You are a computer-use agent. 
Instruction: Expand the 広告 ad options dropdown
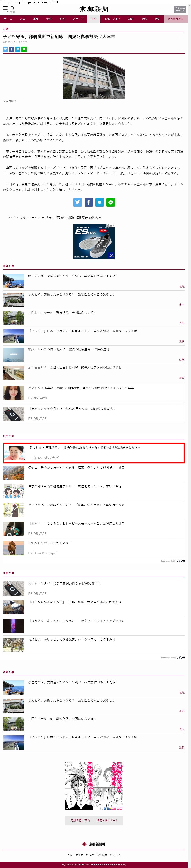(111, 226)
